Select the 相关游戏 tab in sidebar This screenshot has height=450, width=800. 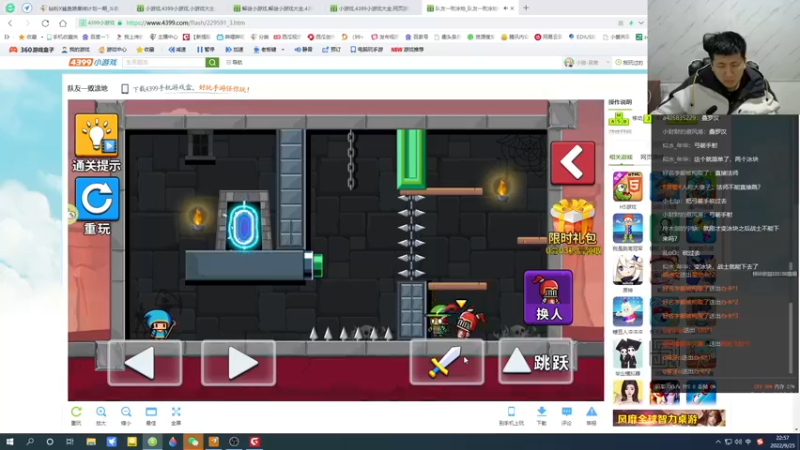tap(620, 157)
